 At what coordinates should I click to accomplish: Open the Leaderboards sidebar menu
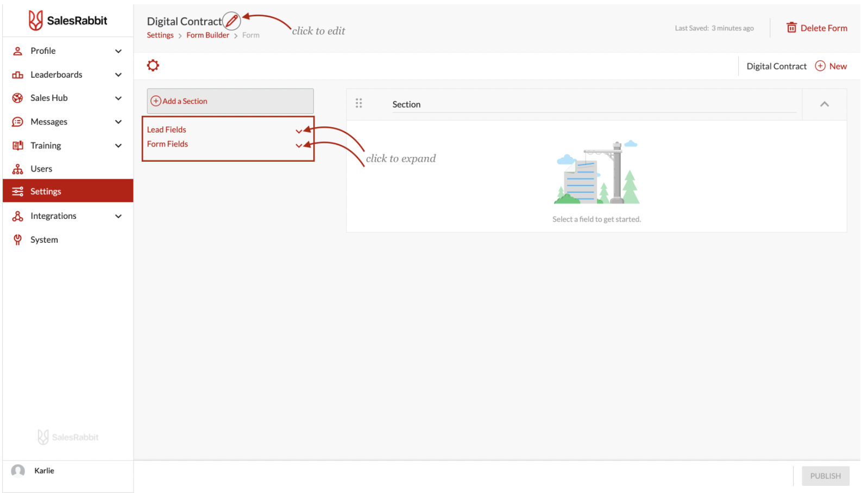pos(56,74)
